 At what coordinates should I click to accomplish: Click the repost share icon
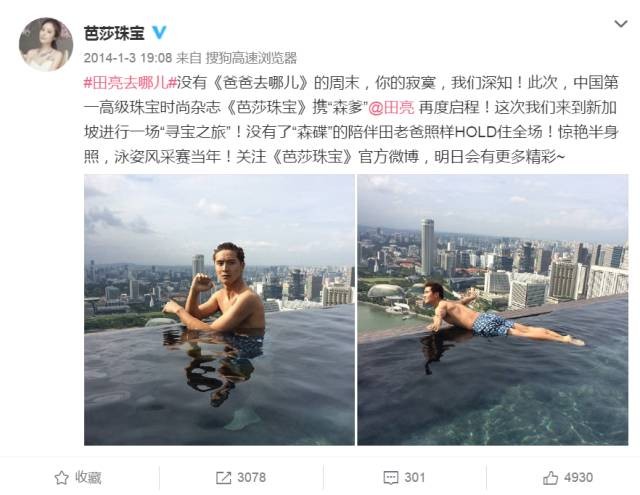click(223, 478)
